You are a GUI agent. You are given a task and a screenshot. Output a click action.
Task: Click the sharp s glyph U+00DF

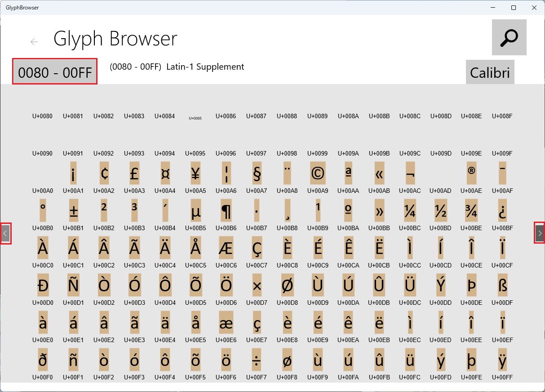[x=502, y=285]
